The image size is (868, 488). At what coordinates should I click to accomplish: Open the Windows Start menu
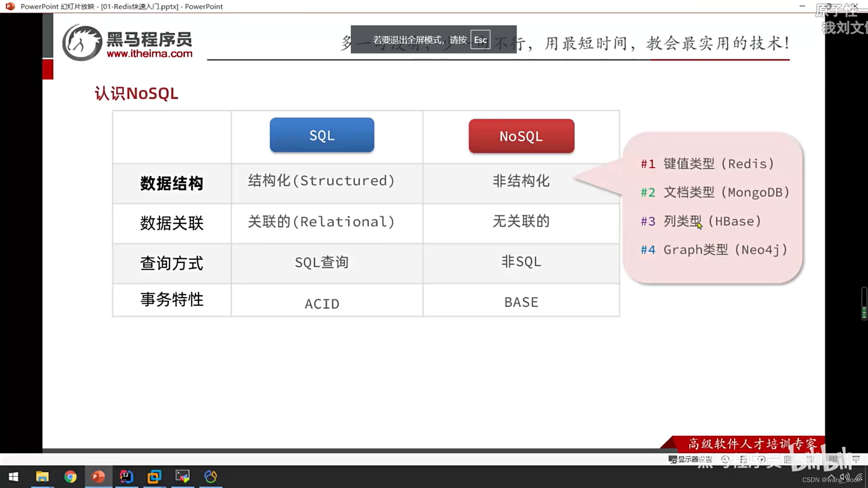pyautogui.click(x=14, y=477)
